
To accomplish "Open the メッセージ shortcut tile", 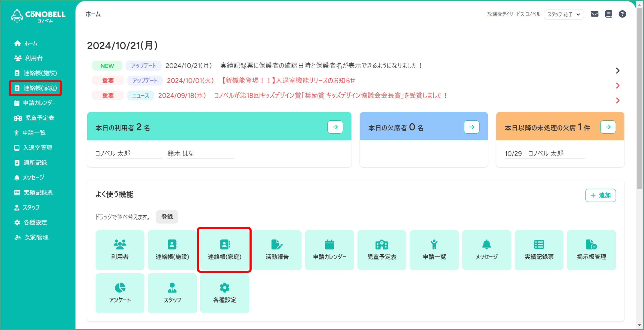I will tap(487, 250).
